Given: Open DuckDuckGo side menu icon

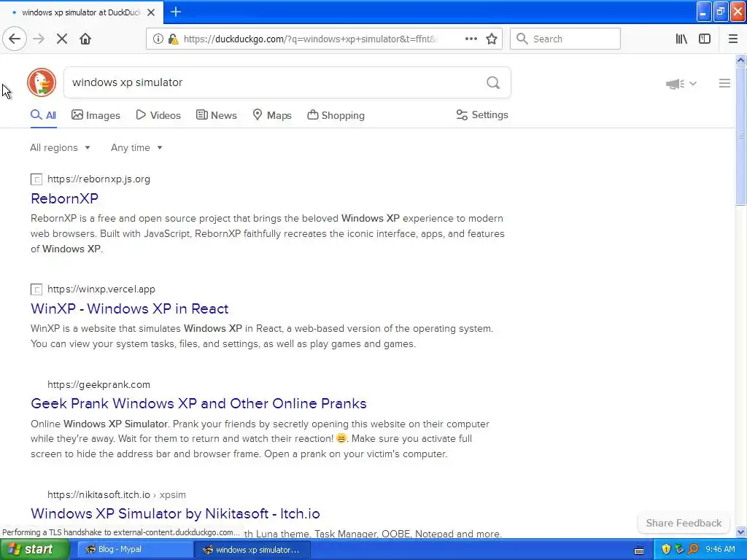Looking at the screenshot, I should click(x=724, y=83).
